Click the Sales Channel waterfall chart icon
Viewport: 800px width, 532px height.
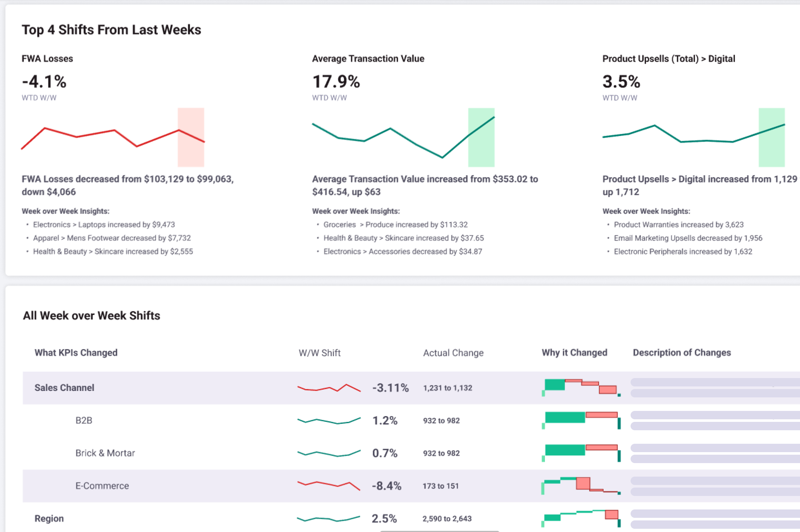581,388
